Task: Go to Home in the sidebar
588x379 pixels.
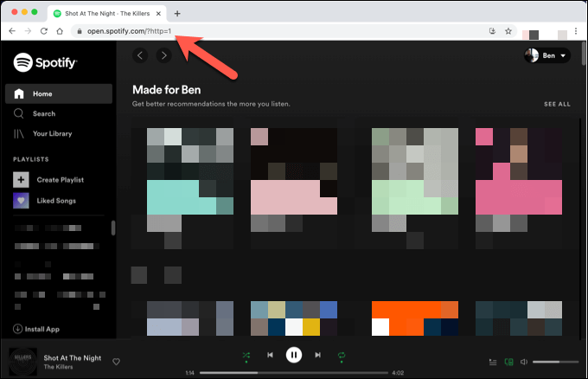Action: coord(42,93)
